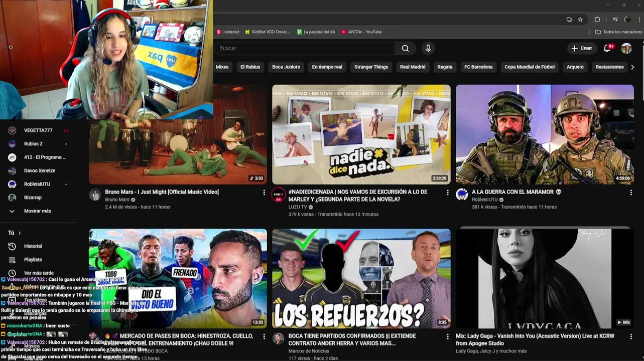The width and height of the screenshot is (644, 361).
Task: Select the Arquero filter chip
Action: [575, 67]
